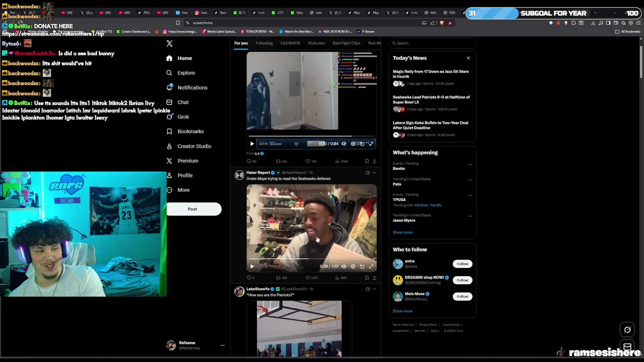
Task: Open the Explore search page
Action: 181,73
